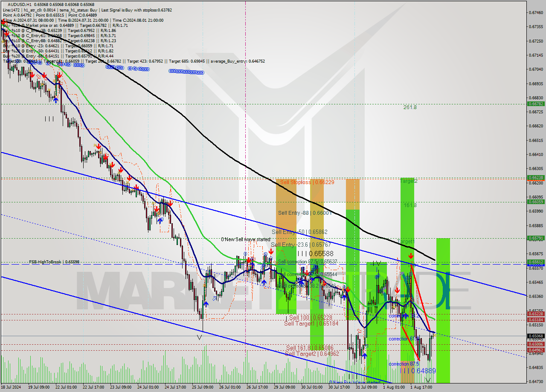
Task: Click the '1 Aug 17:00' time axis label
Action: 421,387
